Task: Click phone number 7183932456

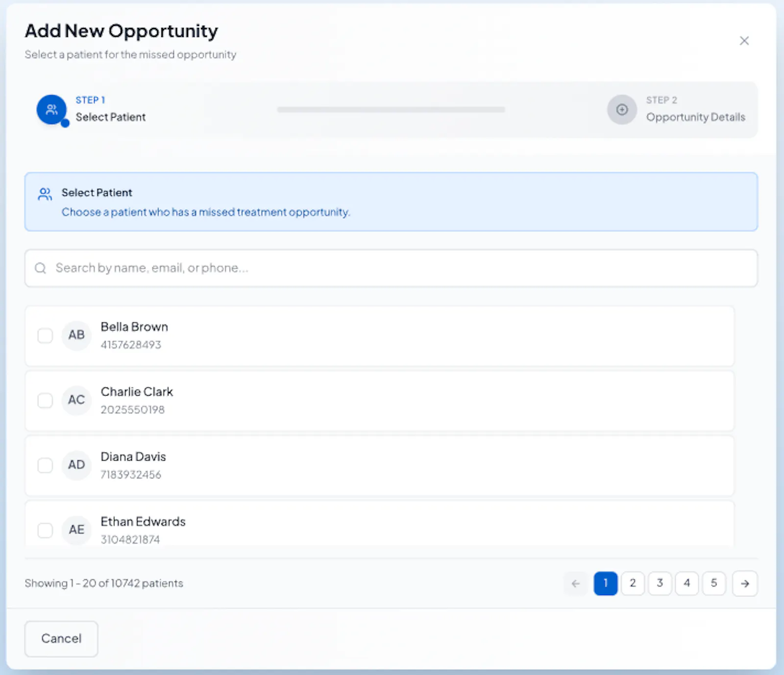Action: tap(131, 475)
